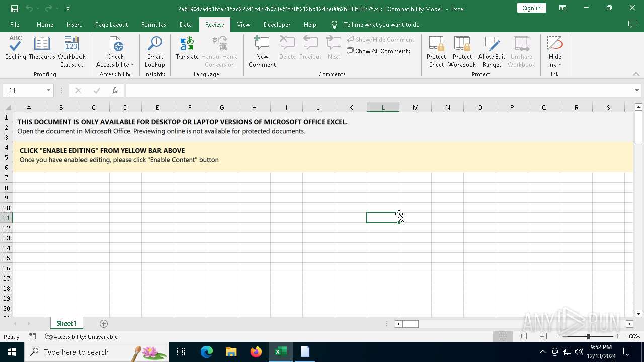Click horizontal scrollbar right arrow
Image resolution: width=644 pixels, height=362 pixels.
pyautogui.click(x=629, y=324)
